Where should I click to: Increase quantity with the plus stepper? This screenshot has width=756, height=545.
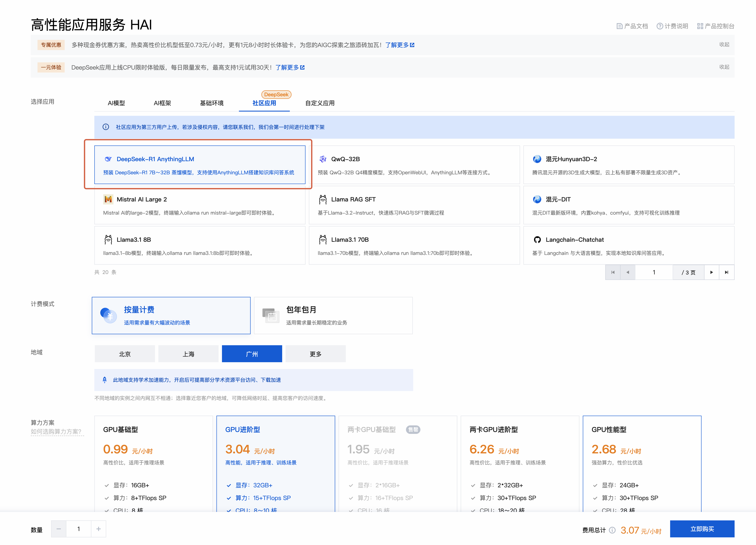coord(98,529)
